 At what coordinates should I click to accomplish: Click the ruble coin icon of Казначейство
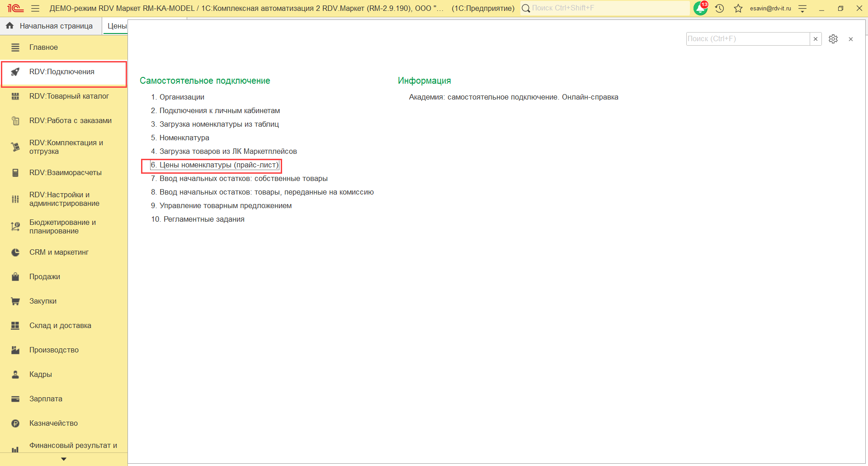(x=15, y=423)
